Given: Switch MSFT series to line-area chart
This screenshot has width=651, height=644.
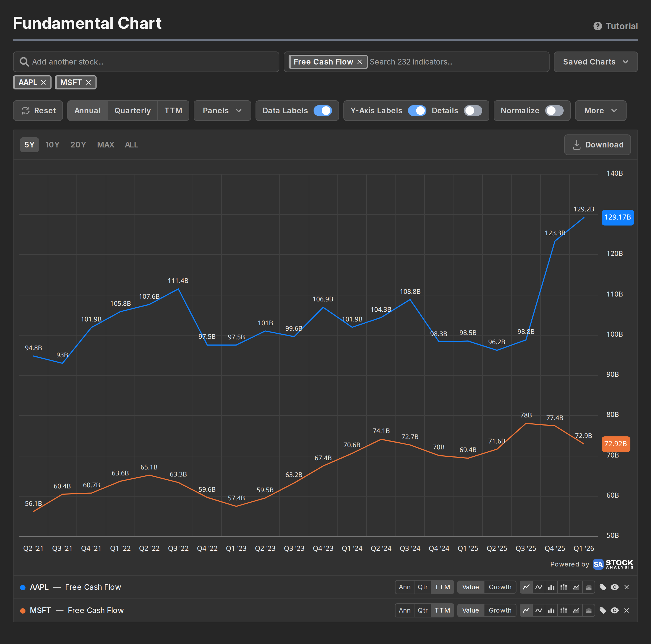Looking at the screenshot, I should (576, 610).
